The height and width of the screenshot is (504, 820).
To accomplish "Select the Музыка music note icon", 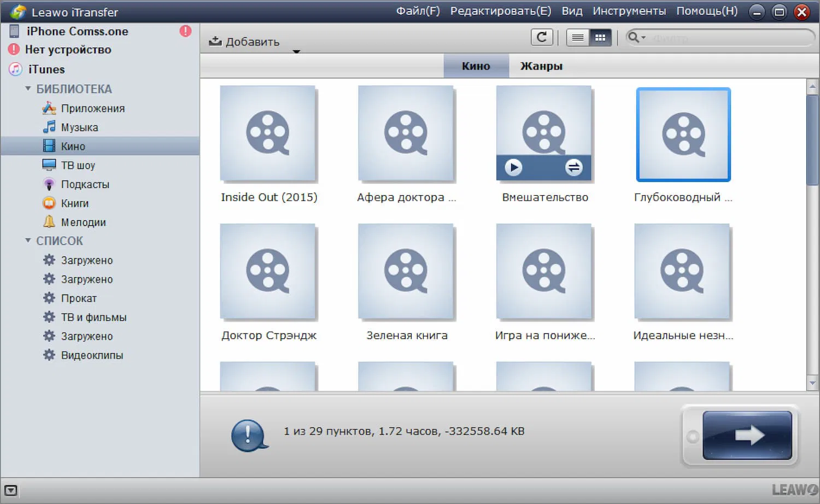I will [x=49, y=127].
